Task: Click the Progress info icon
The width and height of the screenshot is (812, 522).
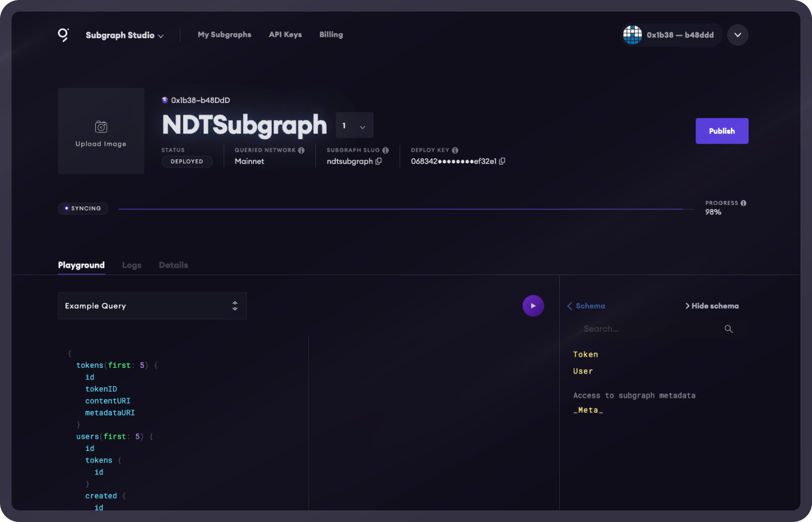Action: (x=743, y=203)
